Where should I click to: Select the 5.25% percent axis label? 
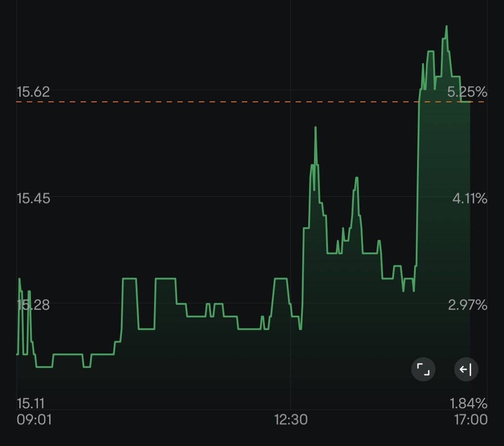[x=467, y=92]
